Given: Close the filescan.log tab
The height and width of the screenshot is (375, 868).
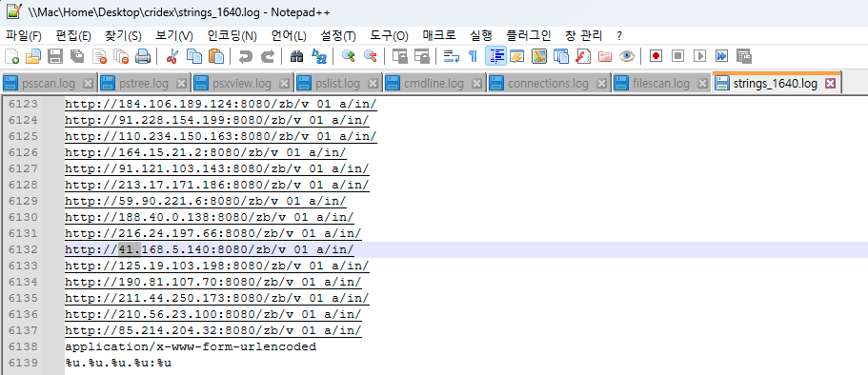Looking at the screenshot, I should pos(702,84).
